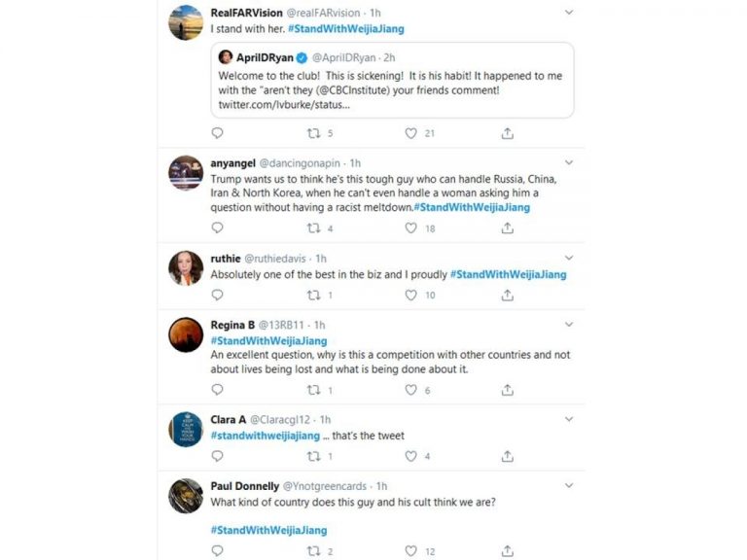Expand options chevron on ruthie's tweet
Viewport: 747px width, 560px height.
pos(569,258)
